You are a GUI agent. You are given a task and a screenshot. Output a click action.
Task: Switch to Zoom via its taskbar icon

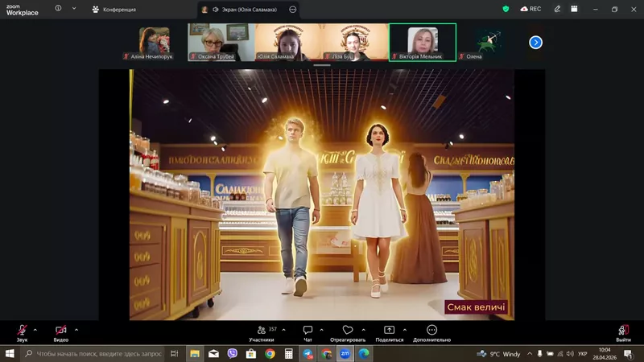[x=345, y=353]
